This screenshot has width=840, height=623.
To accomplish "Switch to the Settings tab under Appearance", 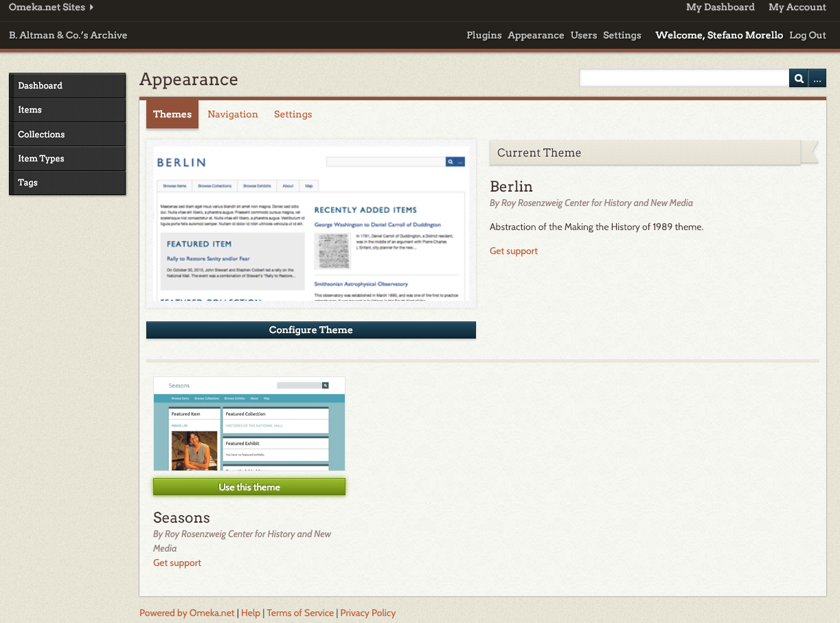I will click(x=293, y=114).
